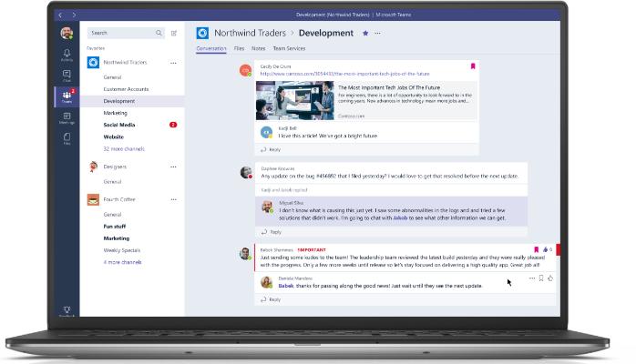Click the like thumbs-up on IMPORTANT message
The image size is (636, 364).
tap(546, 250)
